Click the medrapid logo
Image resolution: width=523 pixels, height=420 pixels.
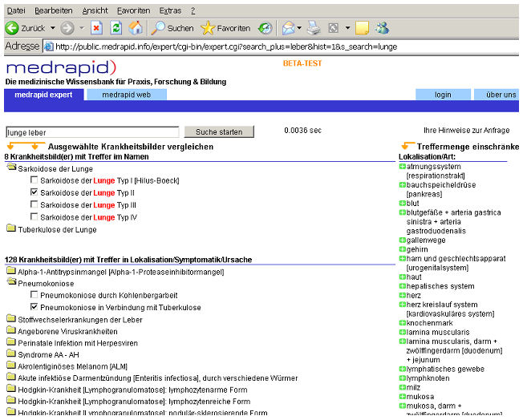pos(61,67)
